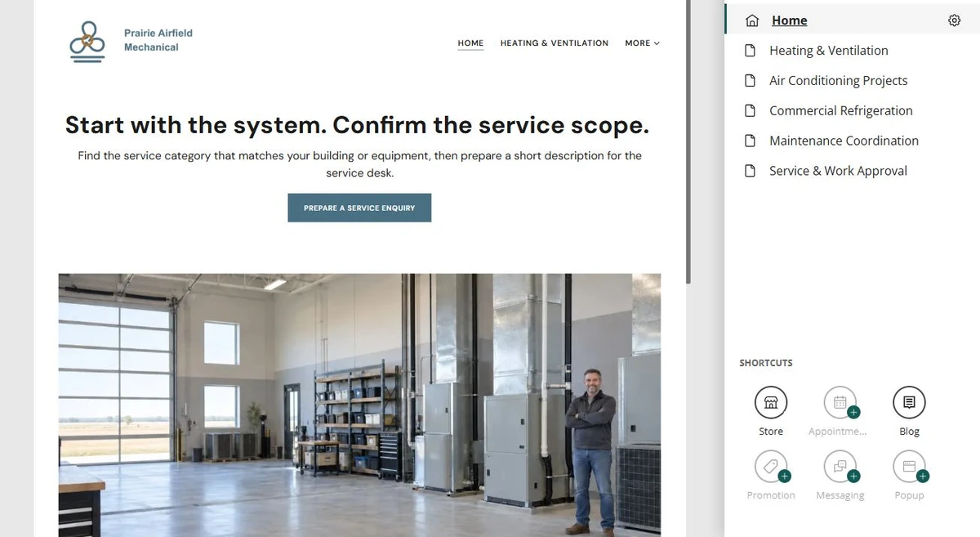The image size is (980, 537).
Task: Click page icon next to Heating & Ventilation
Action: click(750, 51)
